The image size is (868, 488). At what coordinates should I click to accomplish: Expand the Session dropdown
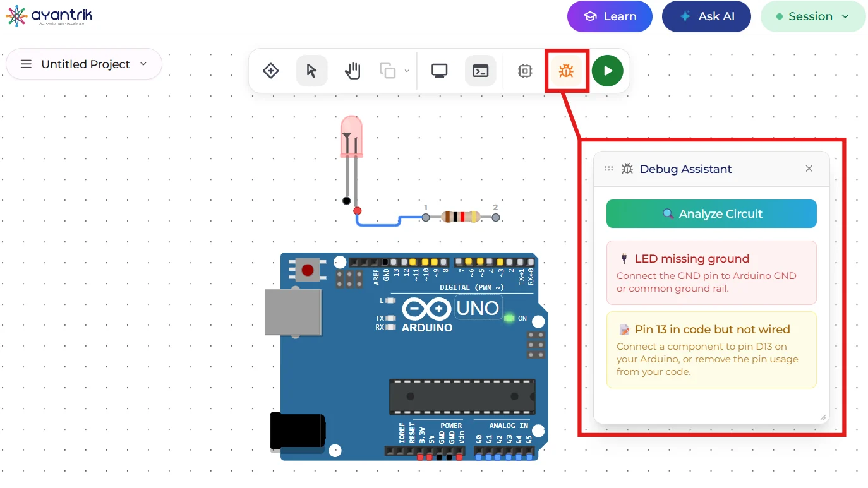tap(813, 16)
